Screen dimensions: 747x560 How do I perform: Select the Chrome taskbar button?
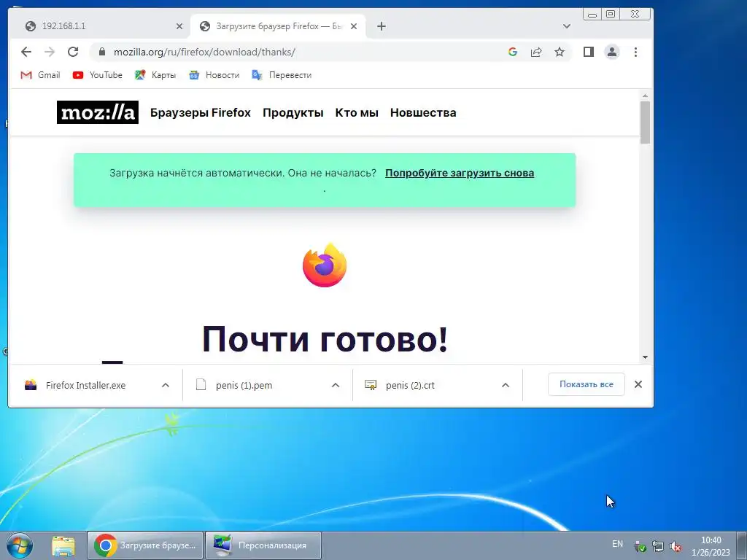coord(145,545)
